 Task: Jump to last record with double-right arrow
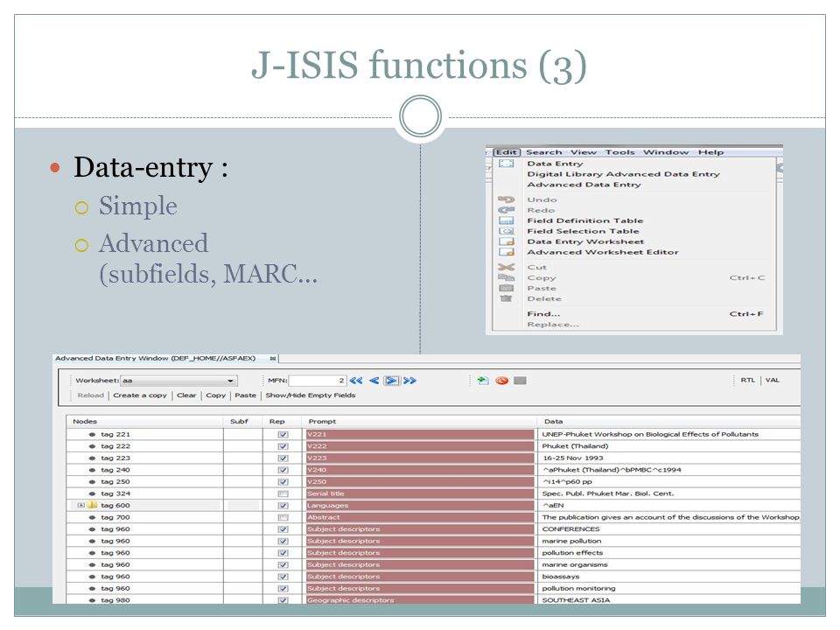point(409,381)
